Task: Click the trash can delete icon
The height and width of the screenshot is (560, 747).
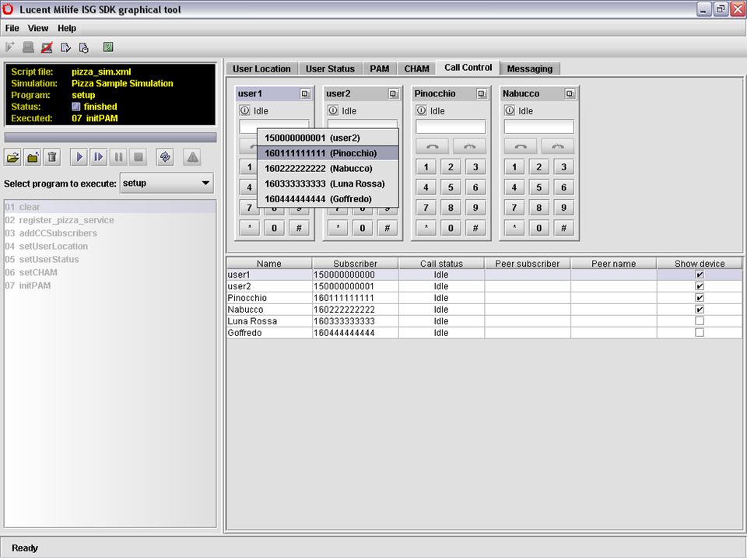Action: point(52,157)
